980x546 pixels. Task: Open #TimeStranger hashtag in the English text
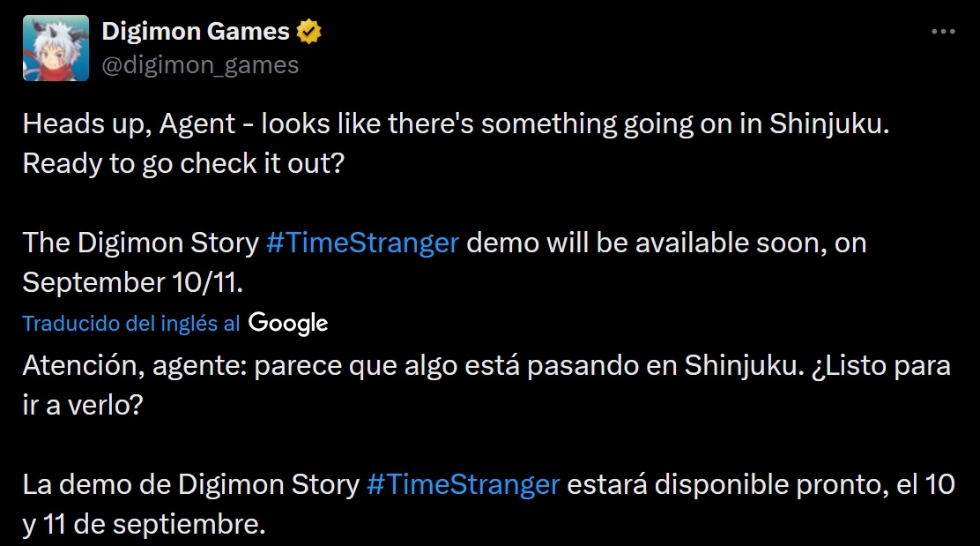(362, 243)
